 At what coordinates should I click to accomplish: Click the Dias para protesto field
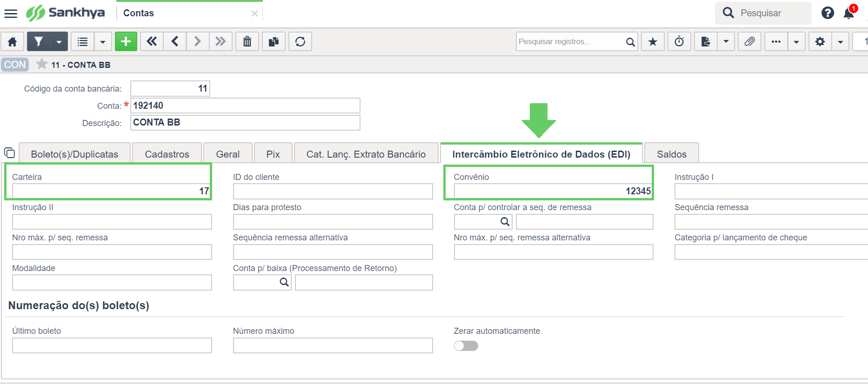333,221
